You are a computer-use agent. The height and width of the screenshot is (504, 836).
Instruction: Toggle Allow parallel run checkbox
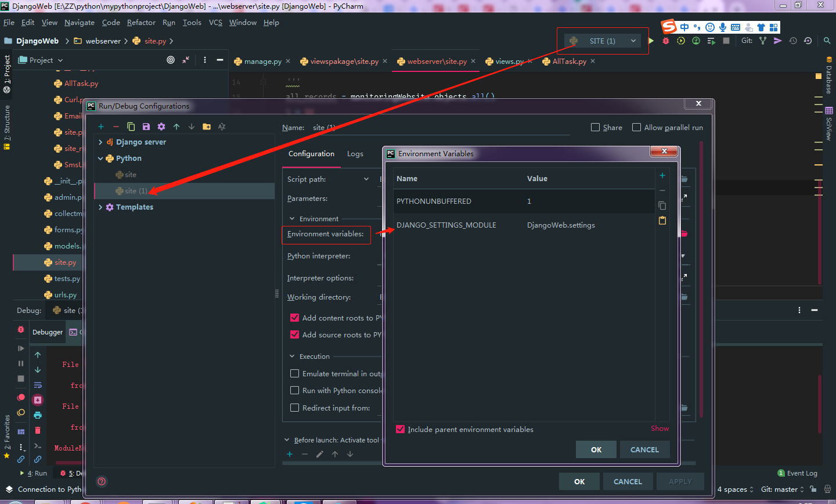click(x=636, y=127)
